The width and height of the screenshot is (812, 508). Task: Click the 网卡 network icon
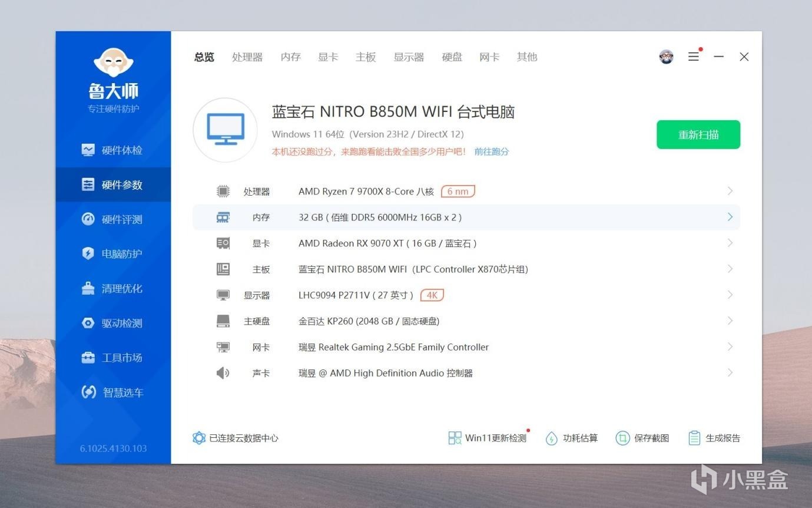223,347
